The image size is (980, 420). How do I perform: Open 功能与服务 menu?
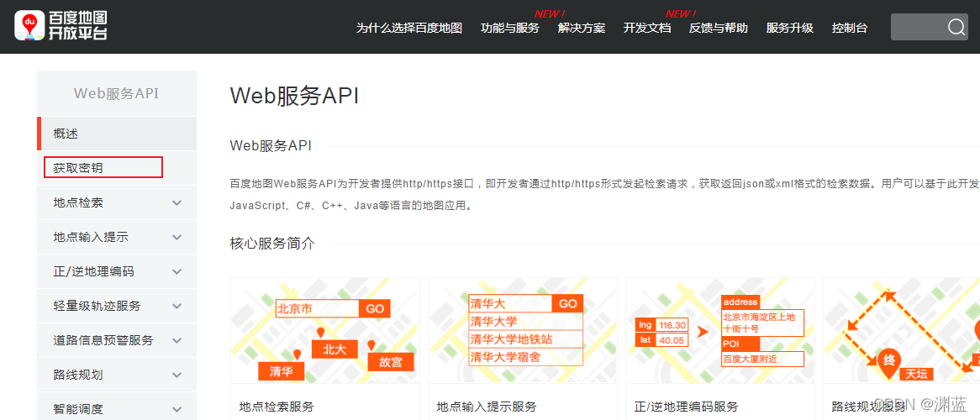point(510,28)
